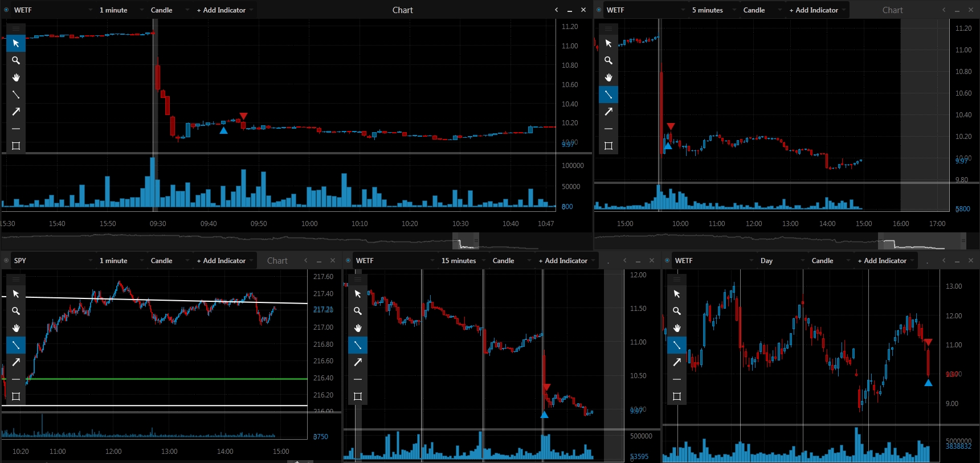This screenshot has height=463, width=980.
Task: Toggle link circle on WETF 5 minutes chart
Action: (x=599, y=10)
